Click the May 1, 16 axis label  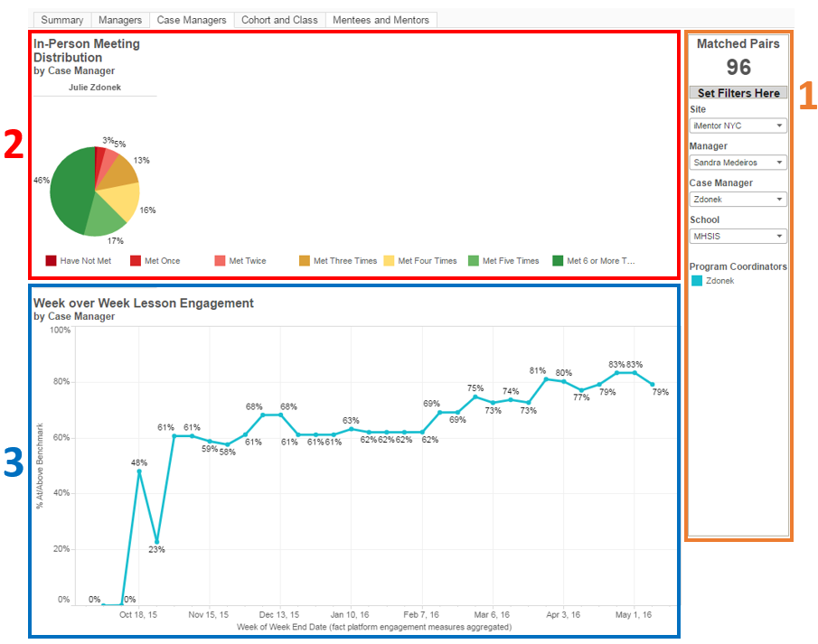[x=634, y=615]
